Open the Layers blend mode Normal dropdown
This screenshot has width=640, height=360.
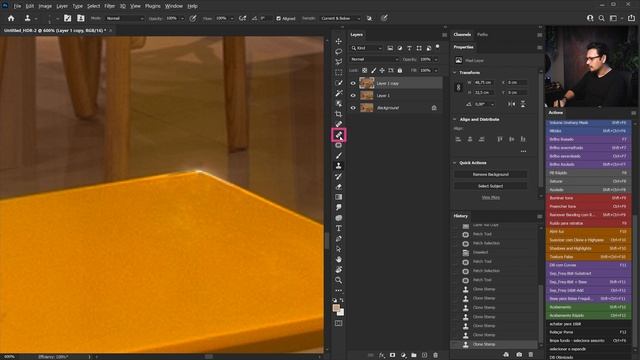point(373,59)
